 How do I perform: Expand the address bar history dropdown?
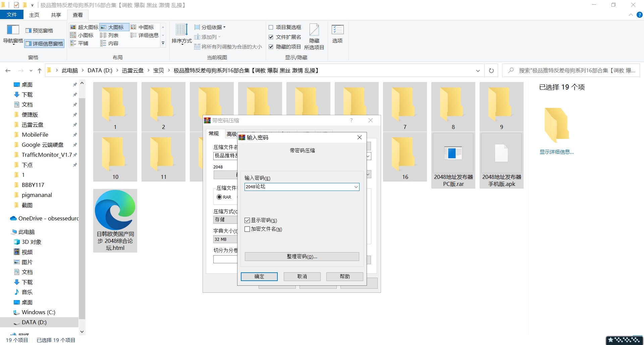[x=478, y=71]
